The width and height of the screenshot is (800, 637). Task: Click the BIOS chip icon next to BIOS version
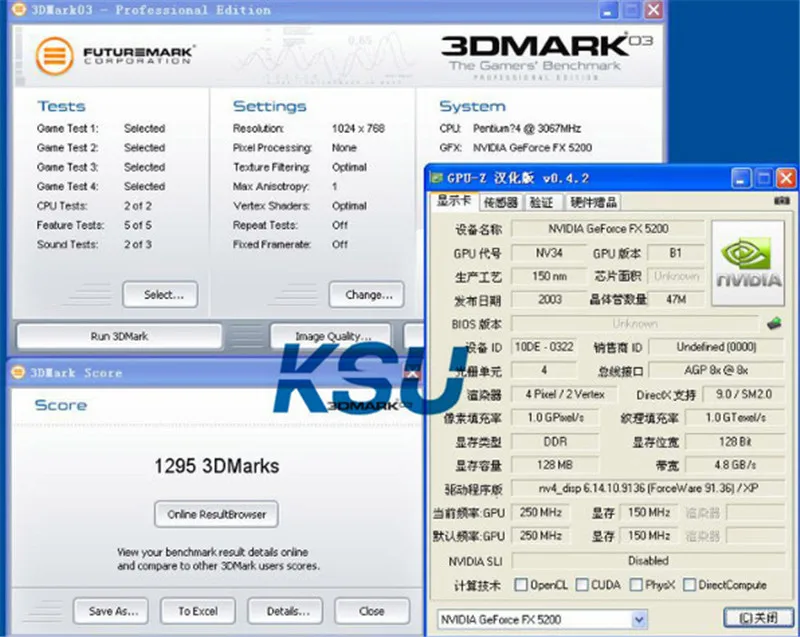pyautogui.click(x=773, y=323)
